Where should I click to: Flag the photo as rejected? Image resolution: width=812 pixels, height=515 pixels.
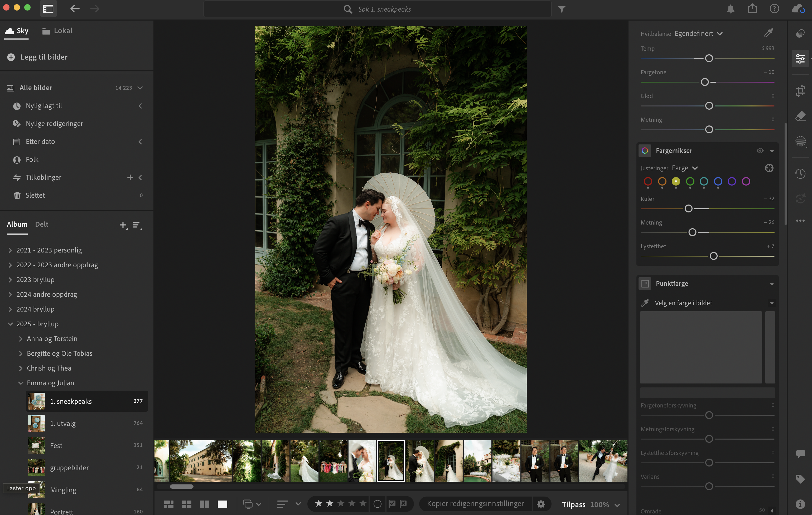[x=403, y=504]
